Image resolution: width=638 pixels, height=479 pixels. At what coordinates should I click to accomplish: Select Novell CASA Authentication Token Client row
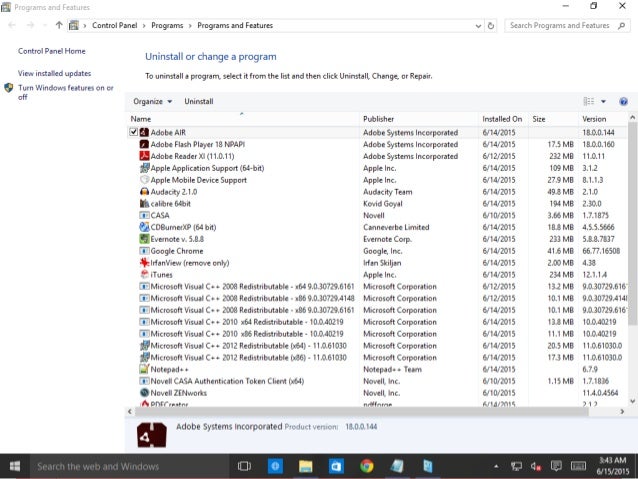[x=378, y=381]
